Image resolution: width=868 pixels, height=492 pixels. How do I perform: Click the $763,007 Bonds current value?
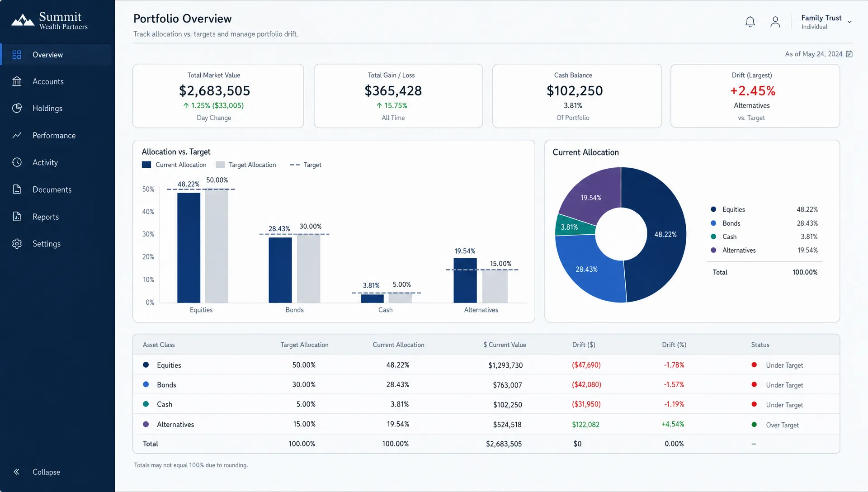(x=507, y=385)
